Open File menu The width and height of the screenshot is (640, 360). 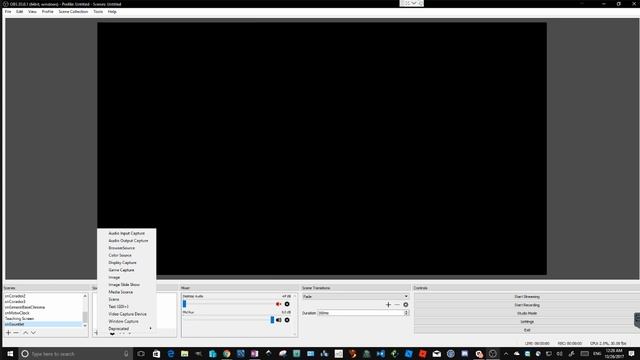coord(8,11)
